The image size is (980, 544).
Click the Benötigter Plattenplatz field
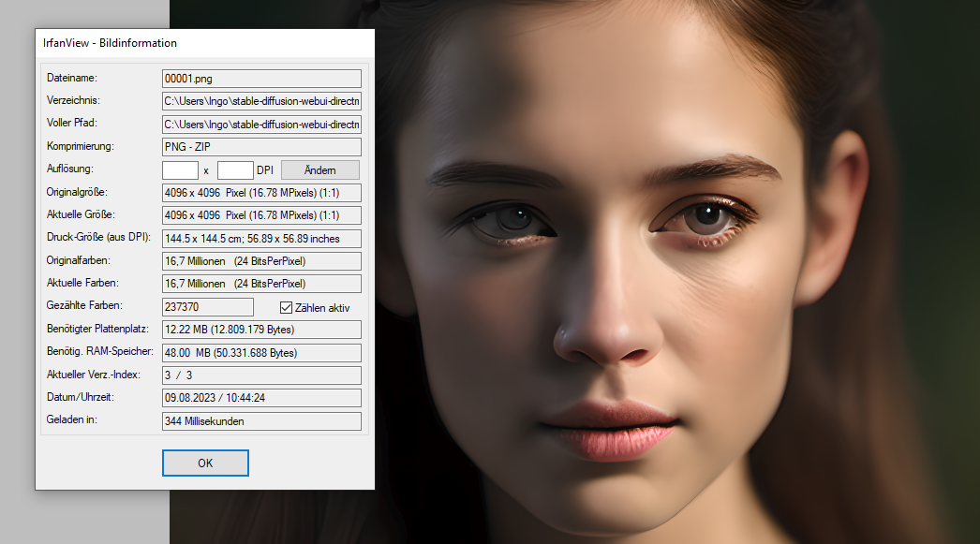tap(261, 330)
